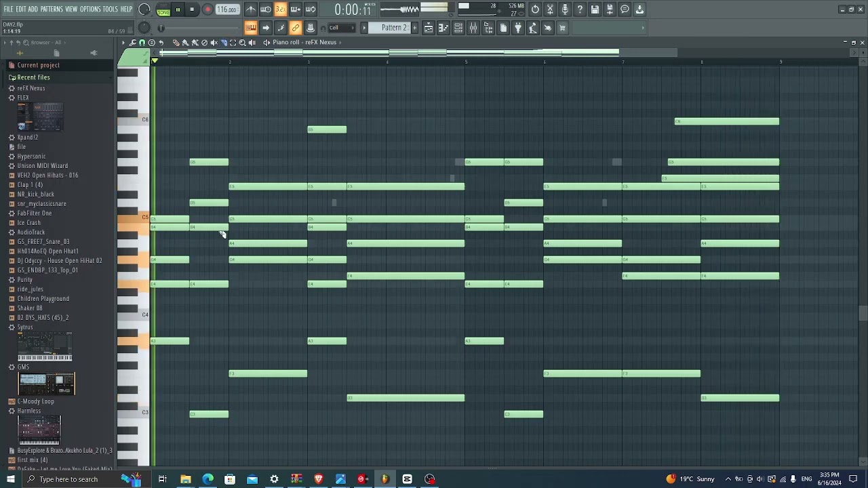Toggle the piano roll magnet snap icon
Screen dimensions: 868x488
click(x=142, y=43)
